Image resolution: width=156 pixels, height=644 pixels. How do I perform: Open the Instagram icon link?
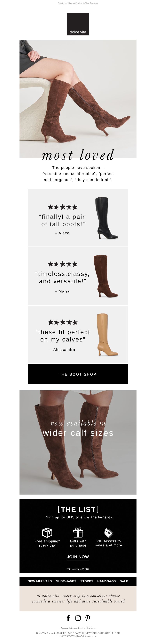click(78, 618)
